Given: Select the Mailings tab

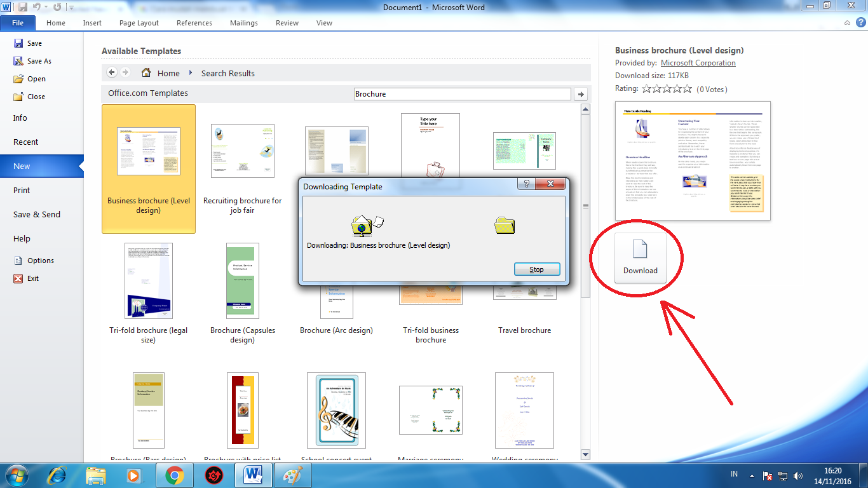Looking at the screenshot, I should (244, 23).
